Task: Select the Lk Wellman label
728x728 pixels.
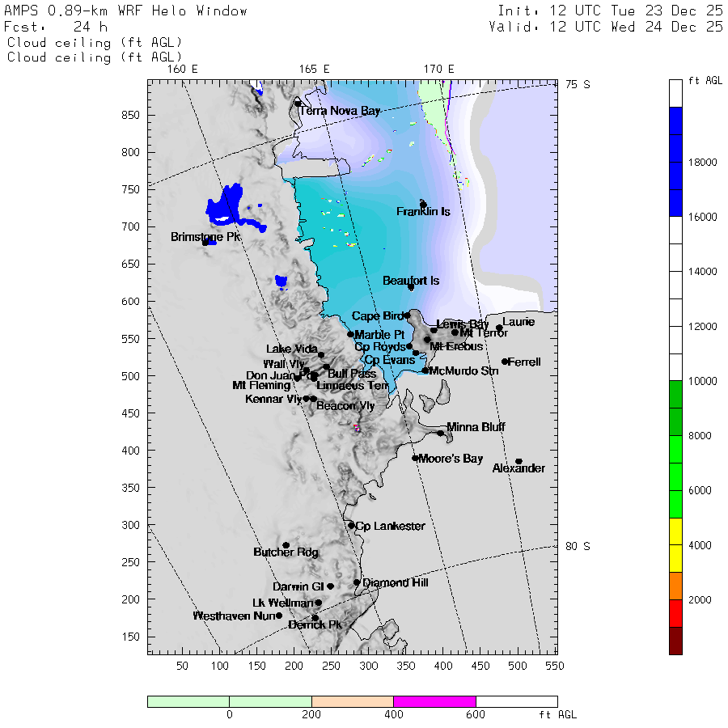Action: click(283, 603)
